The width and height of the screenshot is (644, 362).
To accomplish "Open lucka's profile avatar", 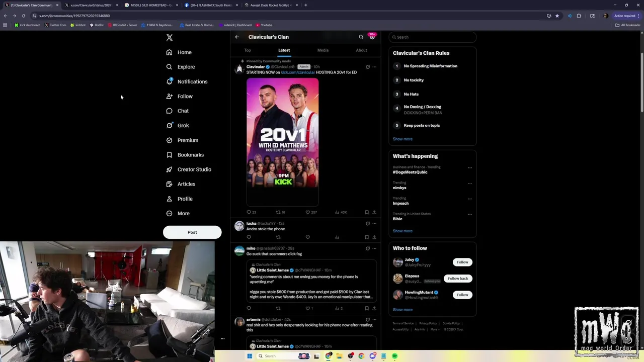I will (x=239, y=226).
